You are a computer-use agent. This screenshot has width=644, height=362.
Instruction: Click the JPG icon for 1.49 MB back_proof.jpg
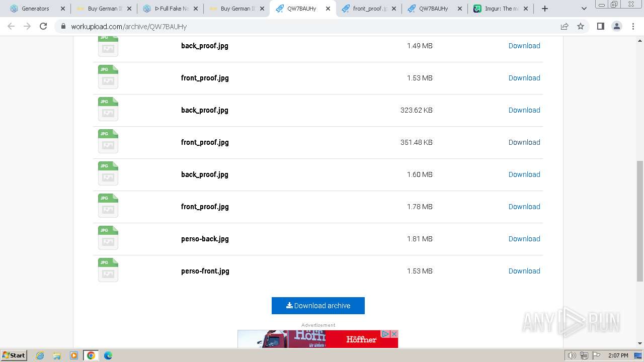click(108, 46)
